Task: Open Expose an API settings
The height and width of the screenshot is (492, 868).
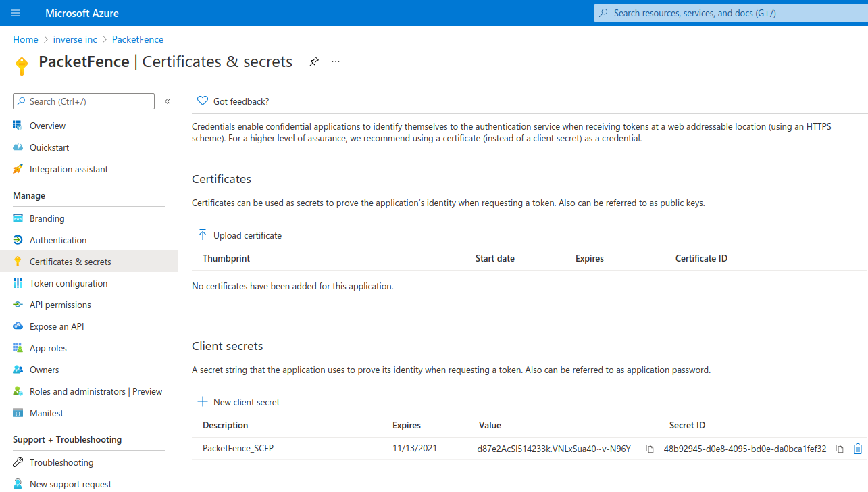Action: pyautogui.click(x=57, y=326)
